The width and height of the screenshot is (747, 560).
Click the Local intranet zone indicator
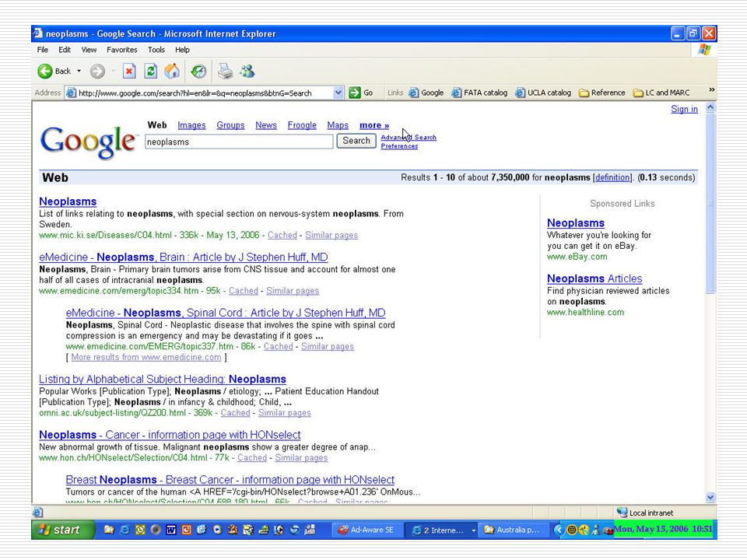645,513
